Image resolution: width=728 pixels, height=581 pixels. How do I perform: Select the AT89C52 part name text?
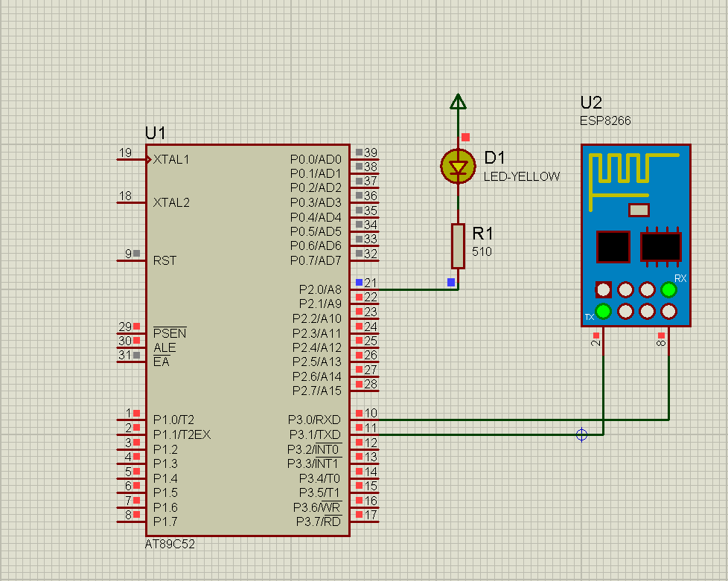170,544
